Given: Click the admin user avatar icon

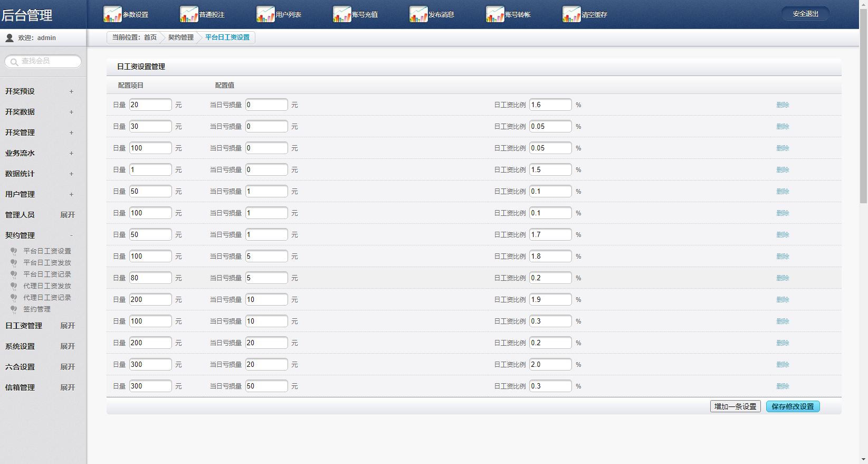Looking at the screenshot, I should [9, 38].
